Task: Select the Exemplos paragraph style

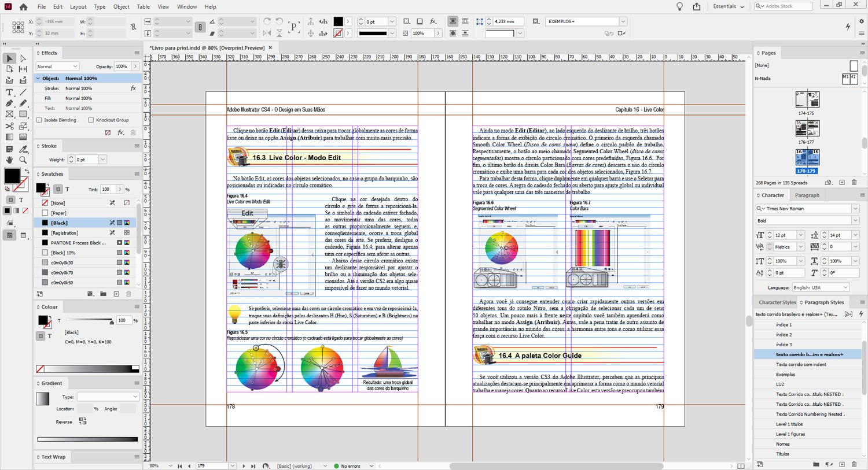Action: pos(808,375)
